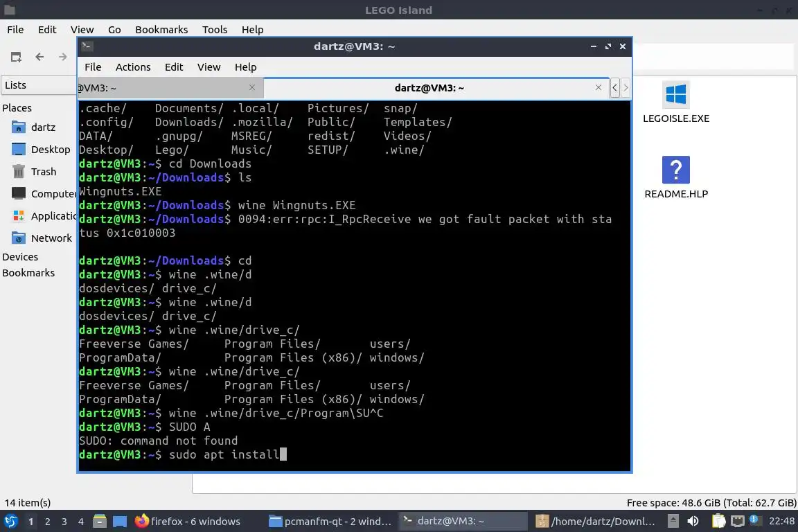Image resolution: width=798 pixels, height=532 pixels.
Task: Open the Bookmarks menu in file manager
Action: click(x=161, y=30)
